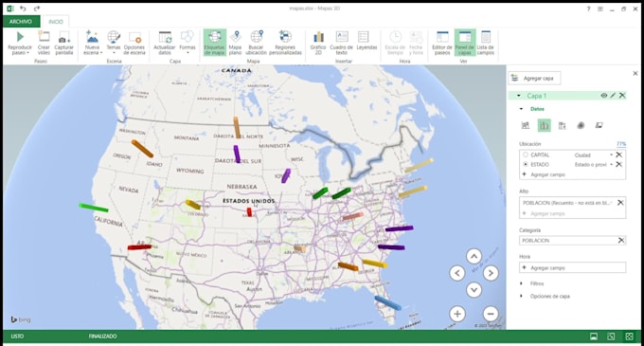Toggle Etiquetas de mapa labels
Image resolution: width=644 pixels, height=346 pixels.
[215, 43]
